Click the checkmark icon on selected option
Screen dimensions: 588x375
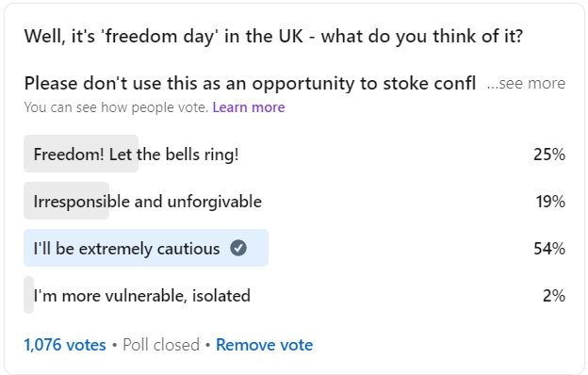[x=238, y=248]
